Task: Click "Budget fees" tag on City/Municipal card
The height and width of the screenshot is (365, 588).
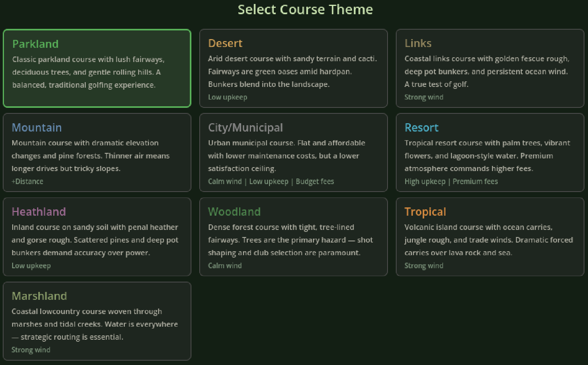Action: pos(315,181)
